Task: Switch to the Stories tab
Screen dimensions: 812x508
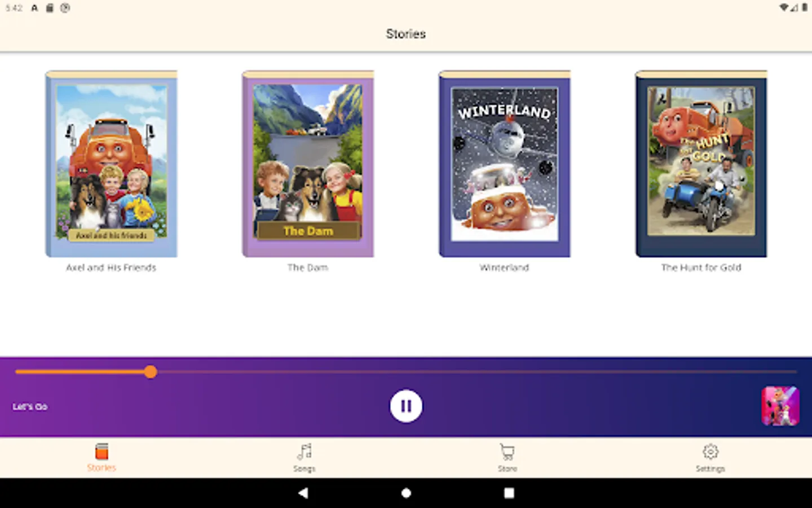Action: [101, 458]
